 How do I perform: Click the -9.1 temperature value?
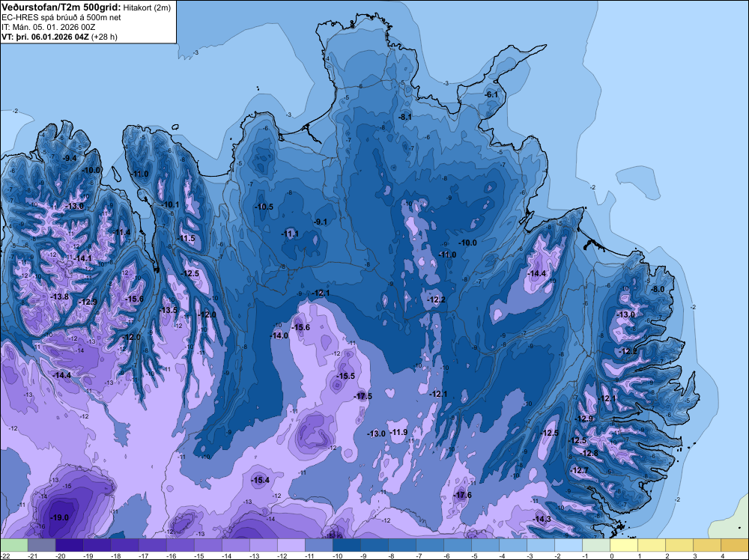coord(321,222)
